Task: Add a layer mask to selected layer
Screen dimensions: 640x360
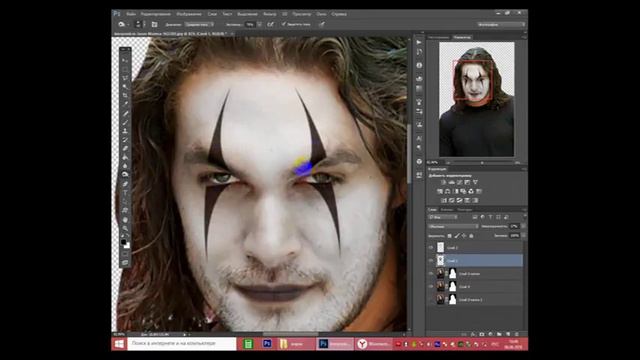Action: click(x=482, y=334)
